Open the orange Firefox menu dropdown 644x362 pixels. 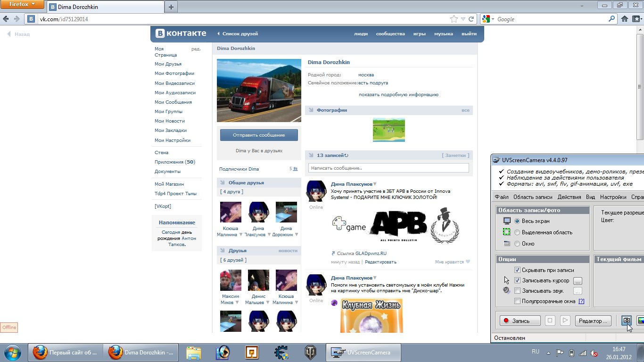22,5
